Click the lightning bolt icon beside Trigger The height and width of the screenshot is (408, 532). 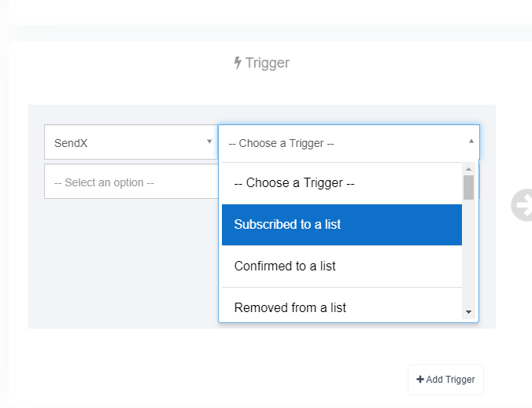[x=238, y=63]
